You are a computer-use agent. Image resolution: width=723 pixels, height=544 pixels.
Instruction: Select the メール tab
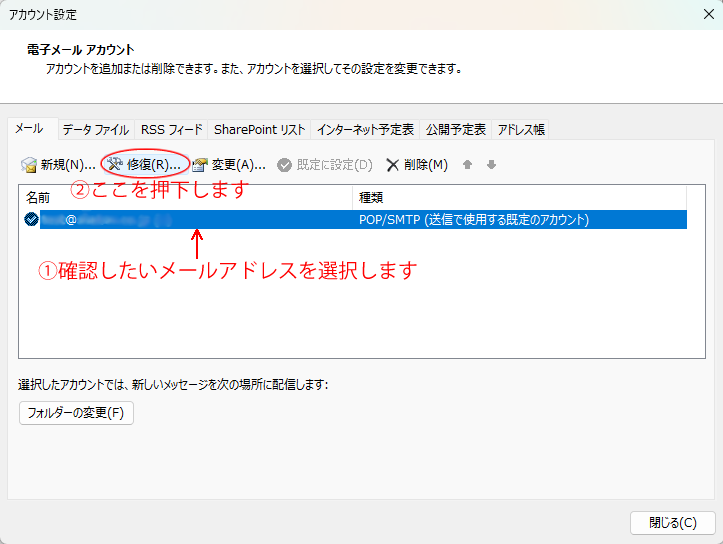pos(29,129)
